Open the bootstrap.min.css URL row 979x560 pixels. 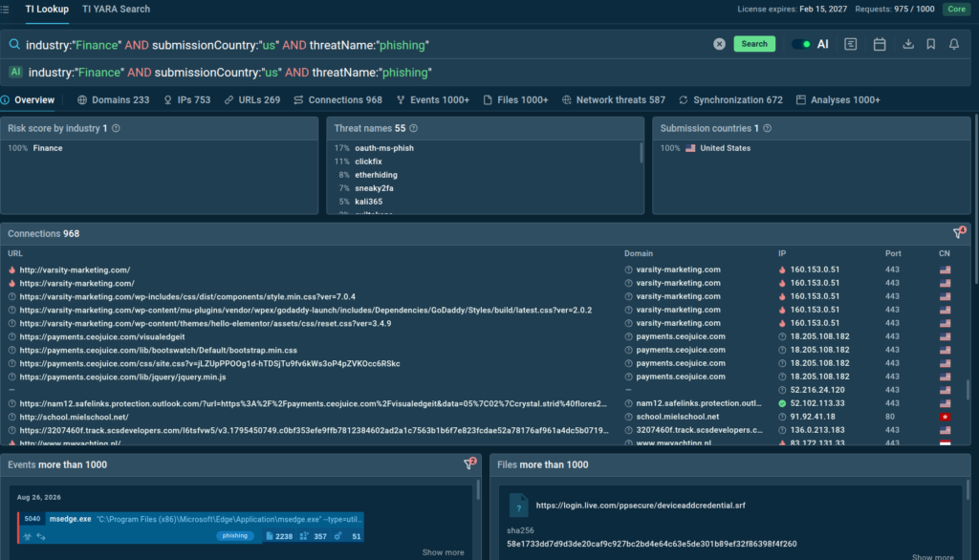(158, 350)
